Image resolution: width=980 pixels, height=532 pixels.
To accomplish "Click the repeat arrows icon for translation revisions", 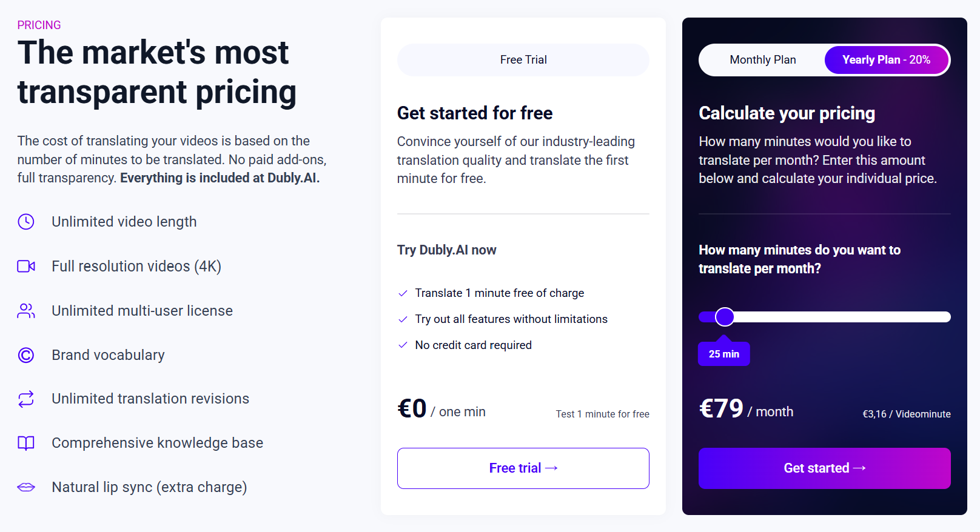I will pyautogui.click(x=26, y=399).
